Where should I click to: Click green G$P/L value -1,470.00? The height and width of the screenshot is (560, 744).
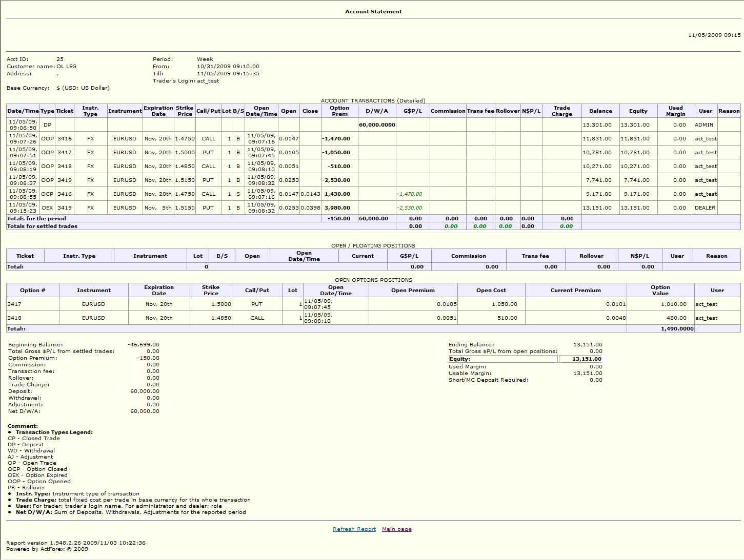coord(409,194)
